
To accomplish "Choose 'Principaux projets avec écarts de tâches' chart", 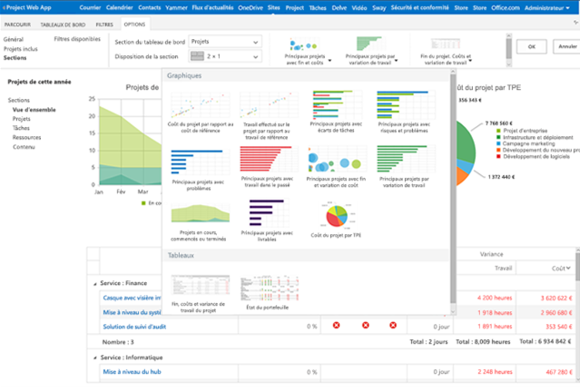I will click(x=336, y=112).
